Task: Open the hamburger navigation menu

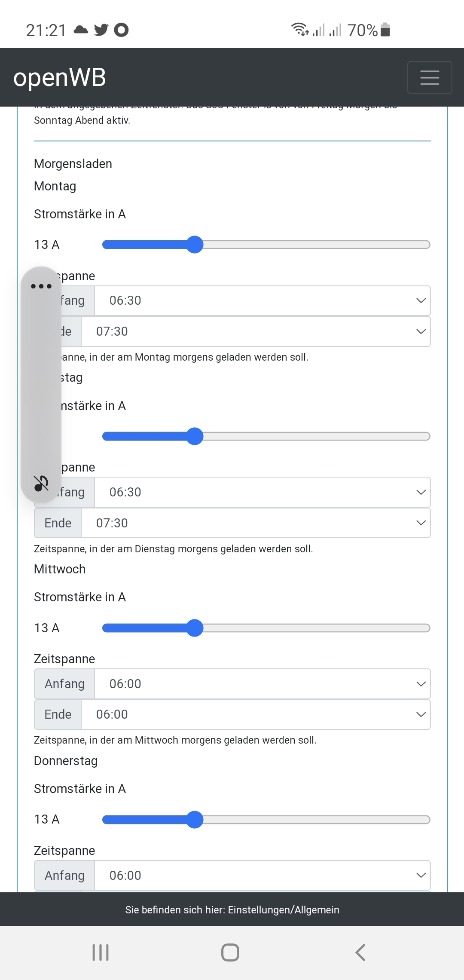Action: (429, 77)
